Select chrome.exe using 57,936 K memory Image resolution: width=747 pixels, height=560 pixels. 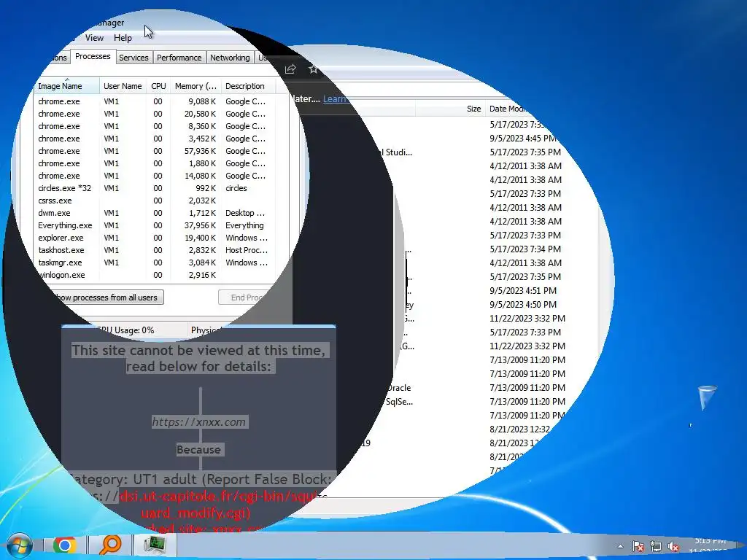tap(153, 151)
